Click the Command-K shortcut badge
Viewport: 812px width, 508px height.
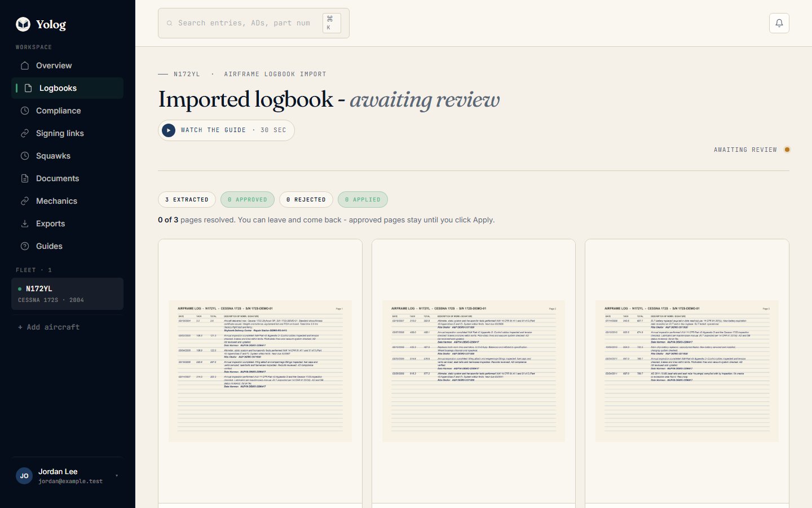332,23
